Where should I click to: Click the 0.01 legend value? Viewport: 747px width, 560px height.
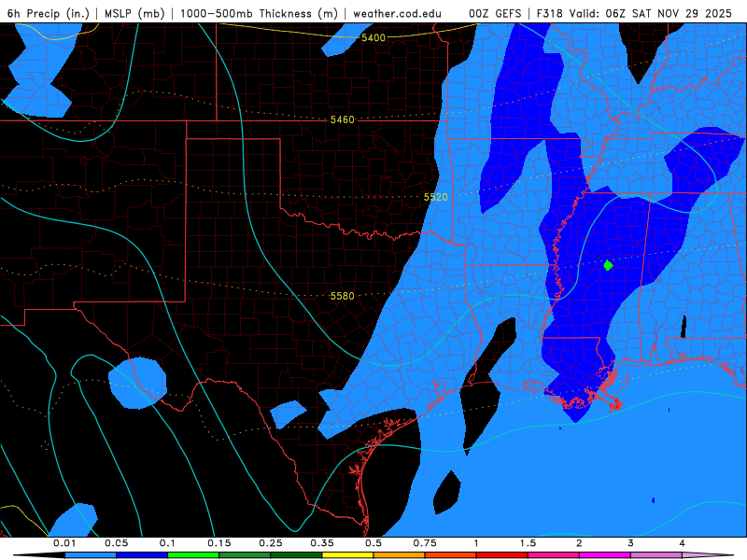[x=64, y=543]
